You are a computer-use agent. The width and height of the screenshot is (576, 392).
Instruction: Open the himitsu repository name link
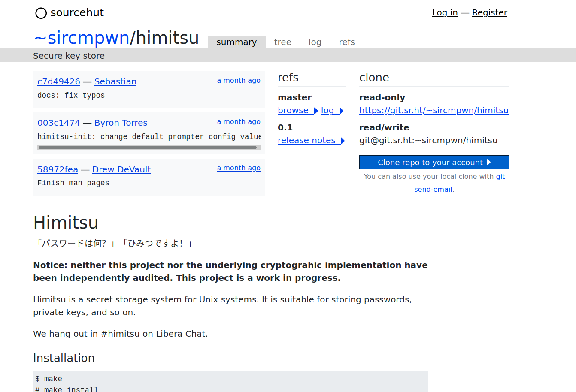click(x=167, y=38)
